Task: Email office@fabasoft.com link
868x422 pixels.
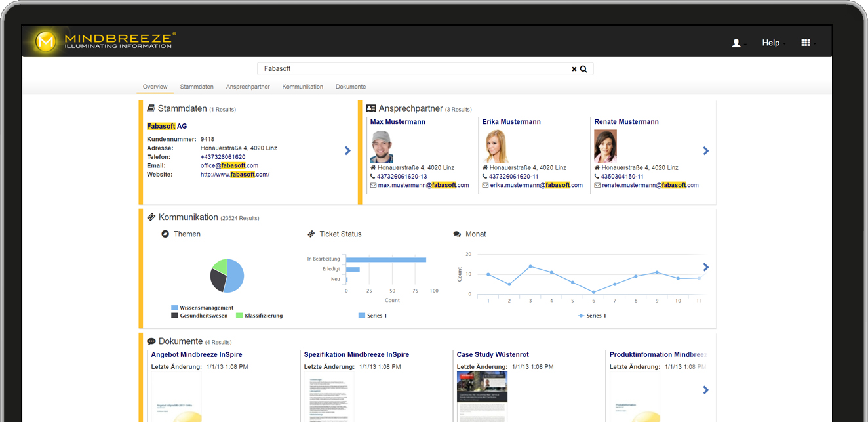Action: [229, 166]
